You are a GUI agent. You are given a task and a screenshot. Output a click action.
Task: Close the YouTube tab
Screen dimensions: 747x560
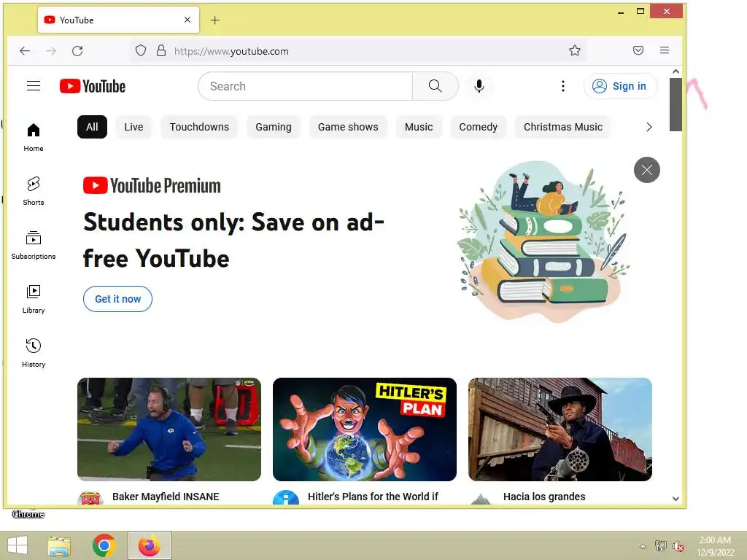point(187,20)
